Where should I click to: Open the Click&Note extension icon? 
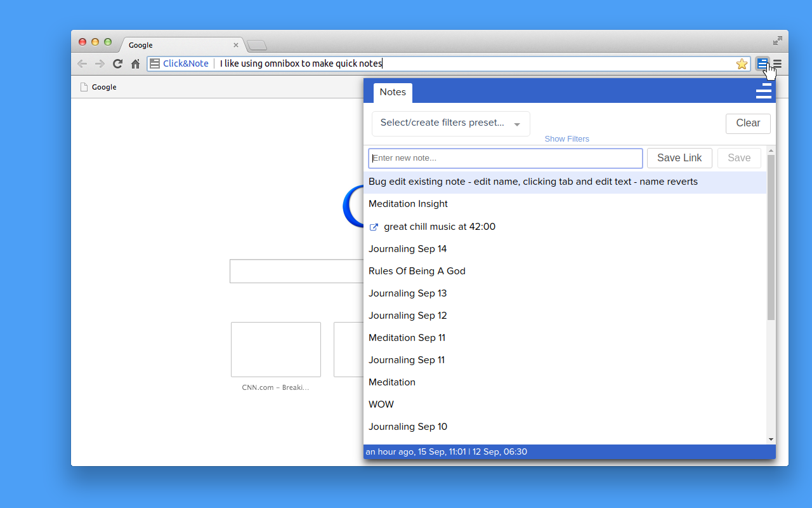(763, 63)
